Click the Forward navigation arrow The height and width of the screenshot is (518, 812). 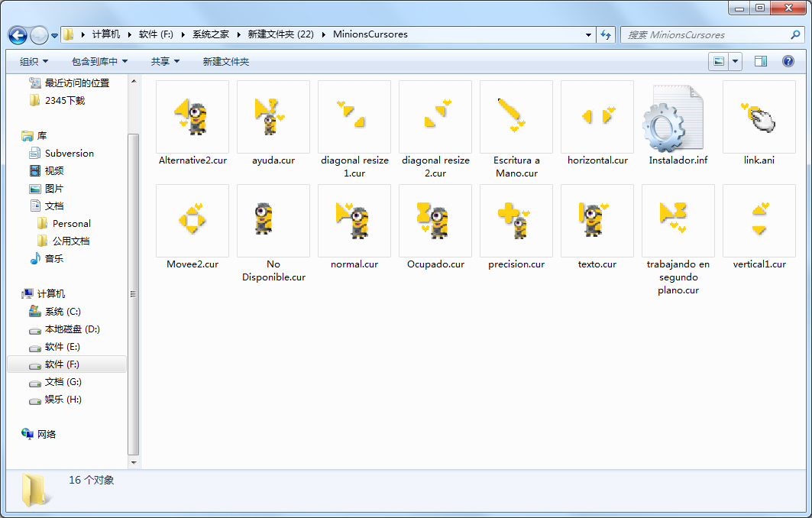(x=40, y=35)
